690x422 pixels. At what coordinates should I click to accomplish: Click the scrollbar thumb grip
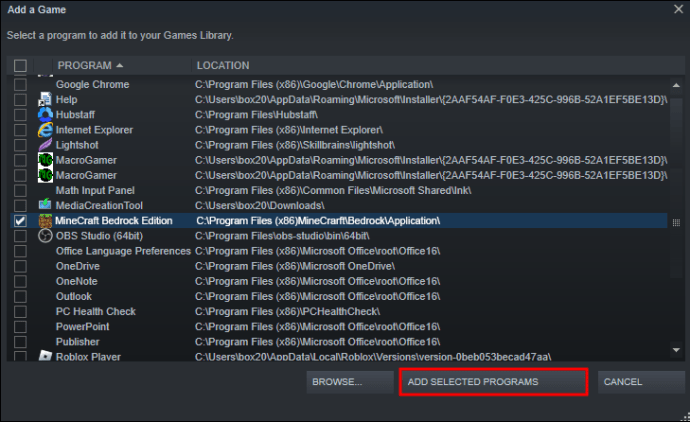point(676,223)
